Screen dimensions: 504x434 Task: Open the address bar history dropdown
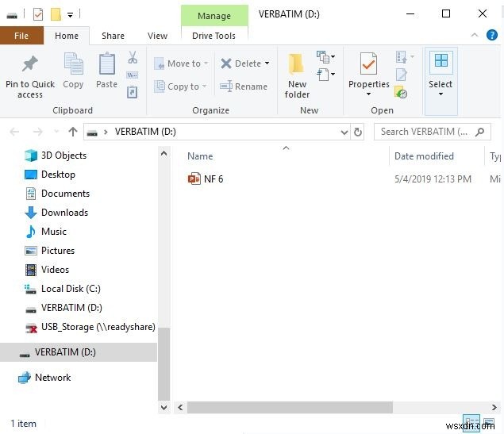pyautogui.click(x=344, y=132)
